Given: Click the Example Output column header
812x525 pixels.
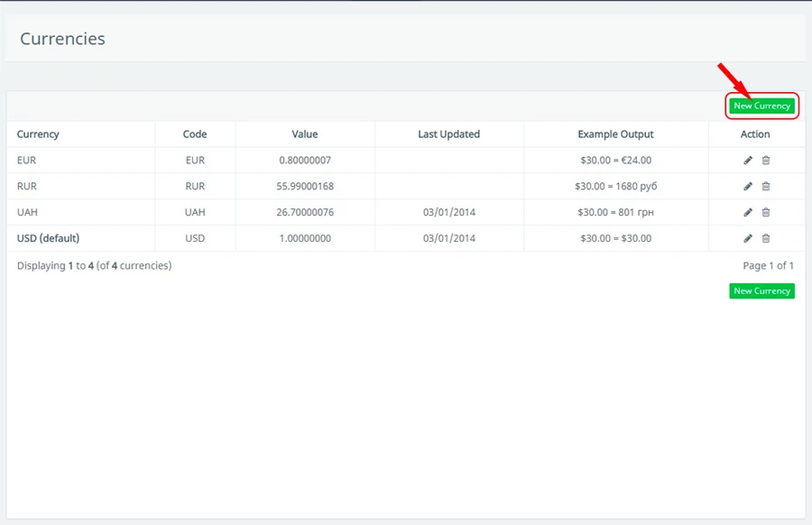Looking at the screenshot, I should click(x=615, y=134).
